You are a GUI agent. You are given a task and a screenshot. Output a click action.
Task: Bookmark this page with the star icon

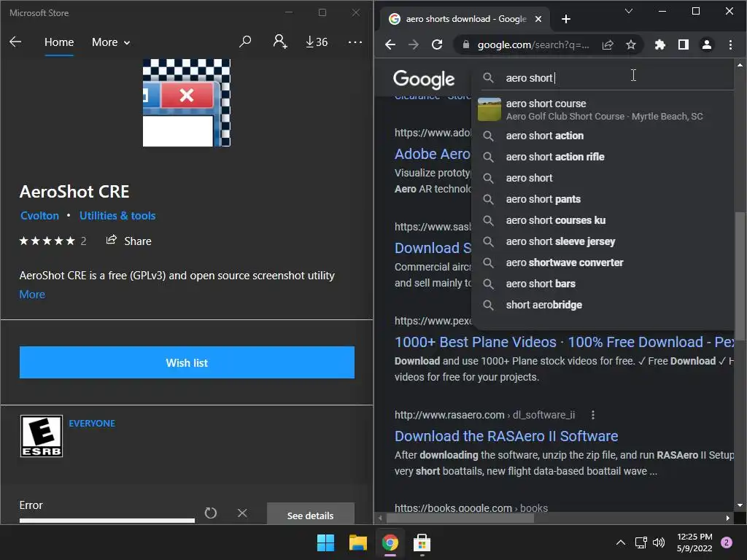point(631,44)
